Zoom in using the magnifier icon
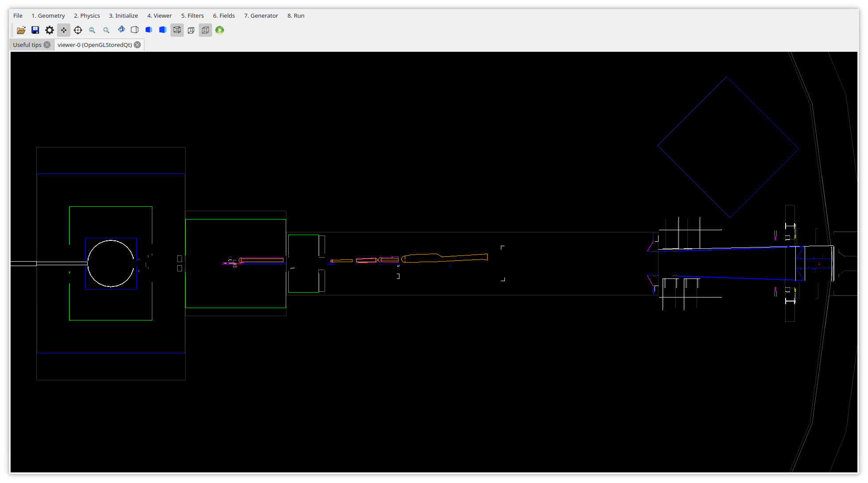 click(106, 30)
